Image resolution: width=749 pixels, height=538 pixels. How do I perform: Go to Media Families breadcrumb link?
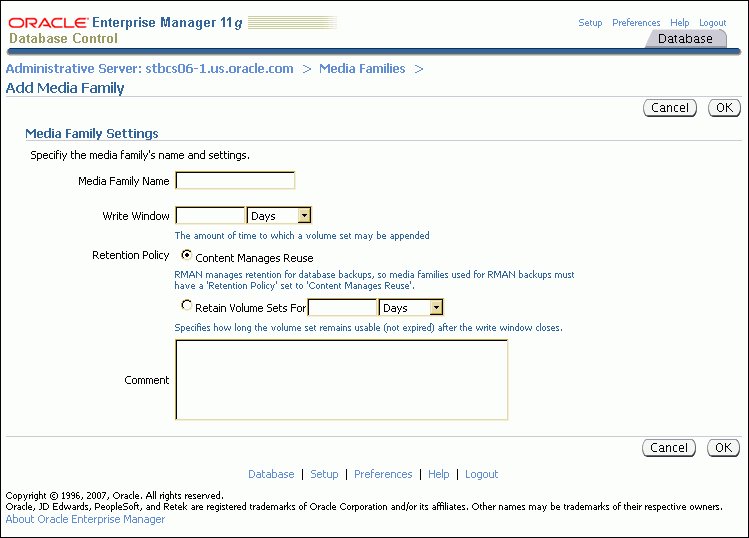[362, 69]
